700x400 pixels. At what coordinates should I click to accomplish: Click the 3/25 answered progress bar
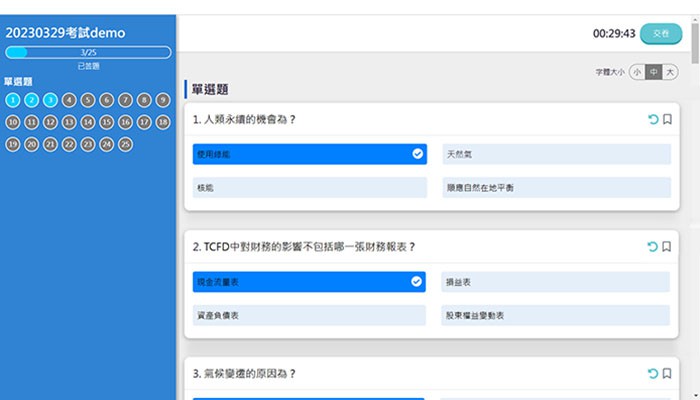pos(88,52)
